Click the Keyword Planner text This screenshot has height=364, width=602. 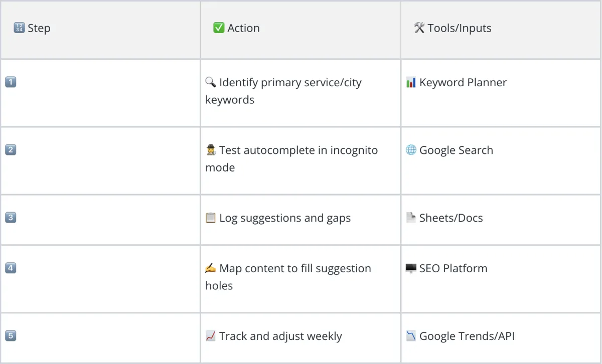(x=463, y=82)
